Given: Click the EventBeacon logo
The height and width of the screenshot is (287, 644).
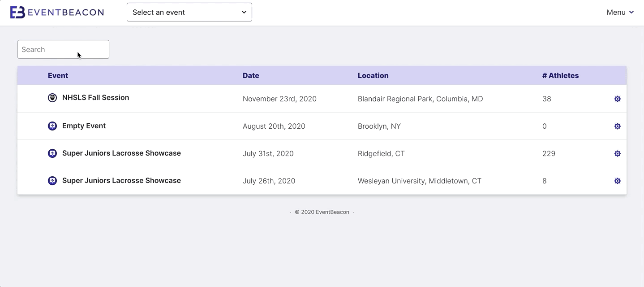Looking at the screenshot, I should click(x=57, y=12).
